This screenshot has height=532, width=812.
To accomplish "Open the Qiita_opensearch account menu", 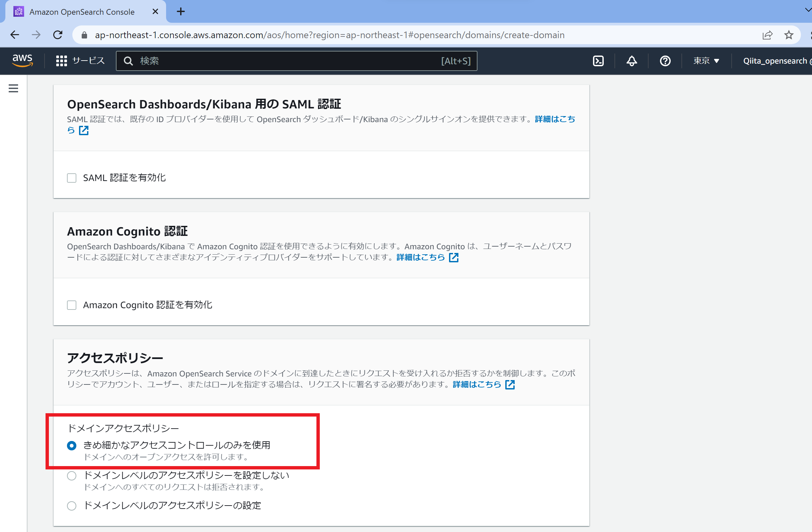I will [775, 61].
